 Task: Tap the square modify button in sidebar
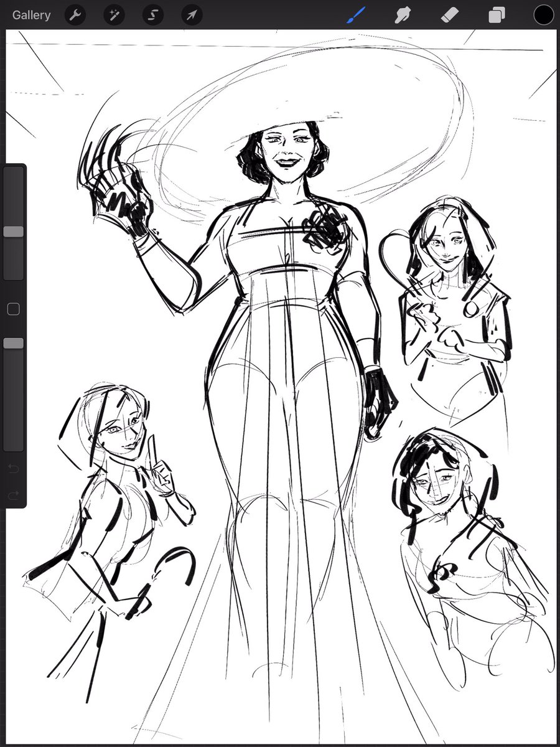click(13, 309)
